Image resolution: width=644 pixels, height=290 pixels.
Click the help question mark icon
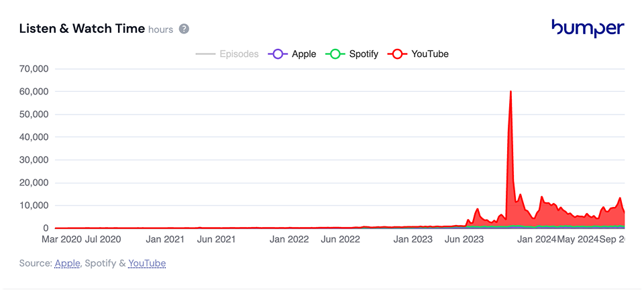click(184, 29)
